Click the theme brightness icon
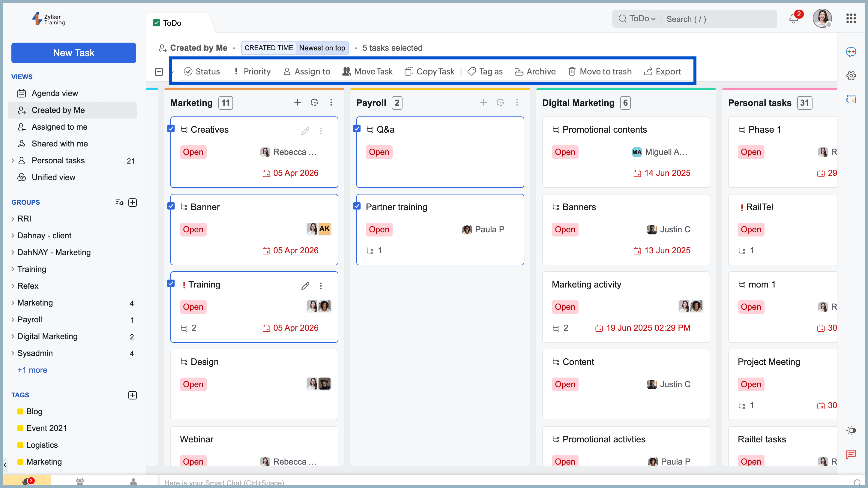This screenshot has width=868, height=488. tap(851, 430)
